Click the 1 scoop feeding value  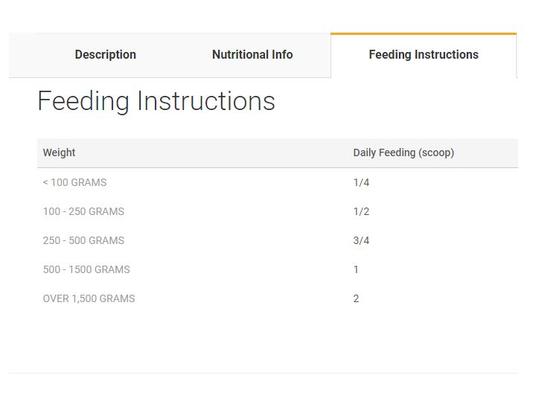click(x=356, y=270)
